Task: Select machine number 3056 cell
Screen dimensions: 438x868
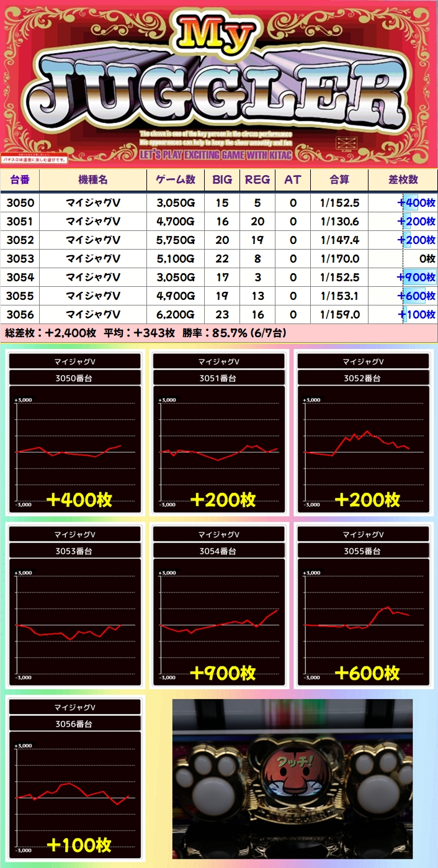Action: [x=20, y=315]
